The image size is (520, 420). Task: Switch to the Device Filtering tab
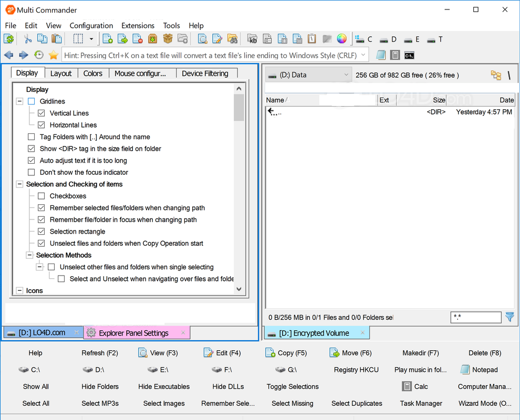205,73
